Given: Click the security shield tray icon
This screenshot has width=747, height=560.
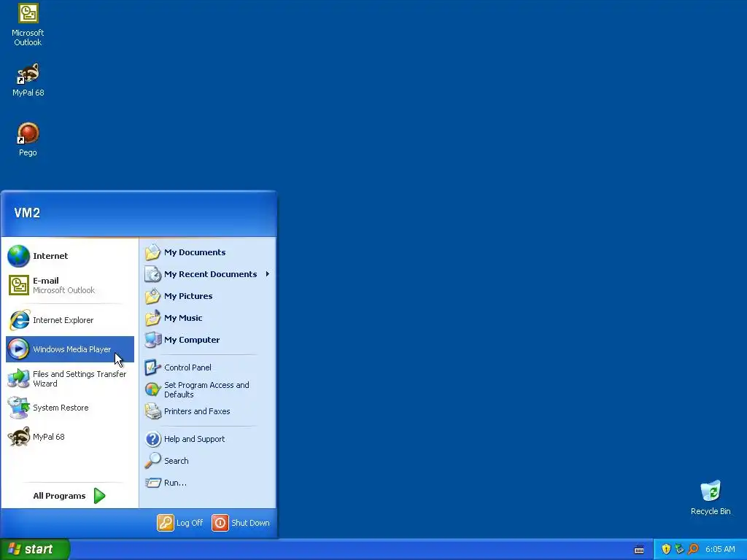Looking at the screenshot, I should 666,549.
